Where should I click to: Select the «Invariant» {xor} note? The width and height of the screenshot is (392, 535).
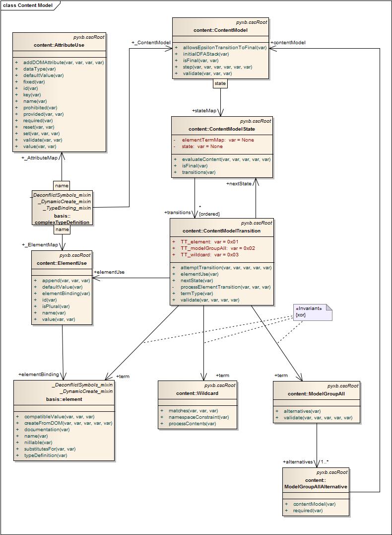pos(313,312)
